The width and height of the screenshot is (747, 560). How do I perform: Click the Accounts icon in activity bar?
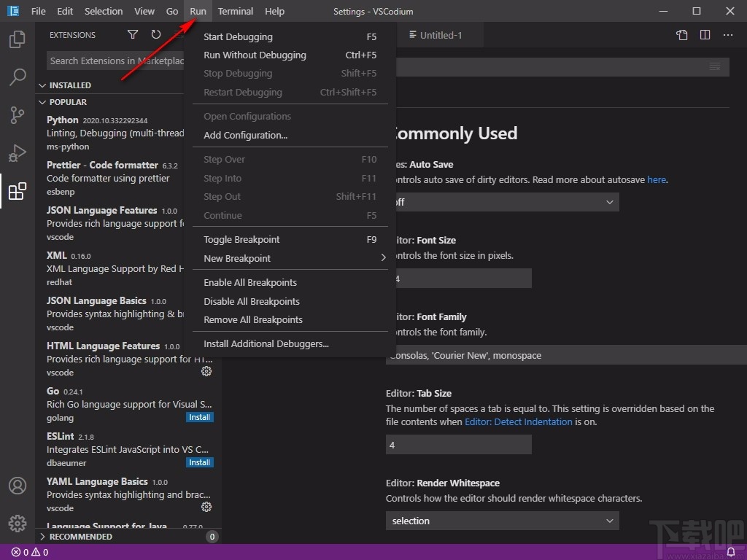[x=18, y=486]
